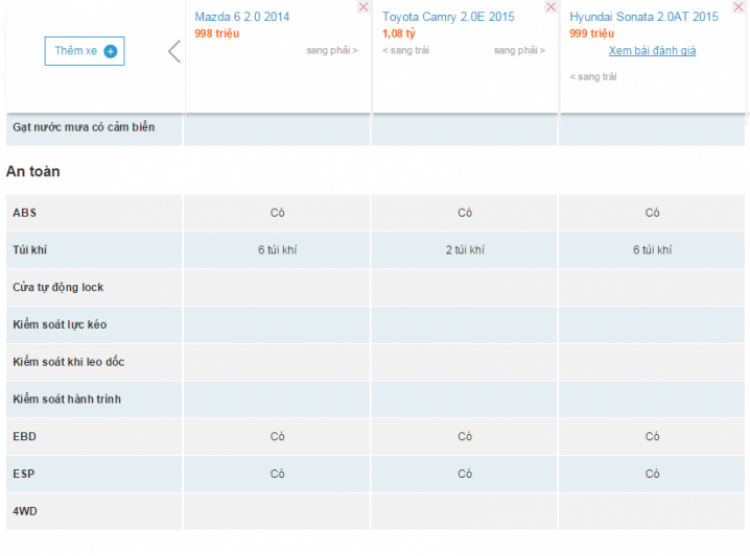Click the EBD row label
The height and width of the screenshot is (556, 750).
(x=24, y=436)
